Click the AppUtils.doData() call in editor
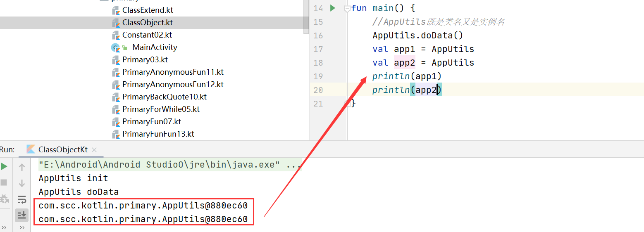 (x=418, y=36)
